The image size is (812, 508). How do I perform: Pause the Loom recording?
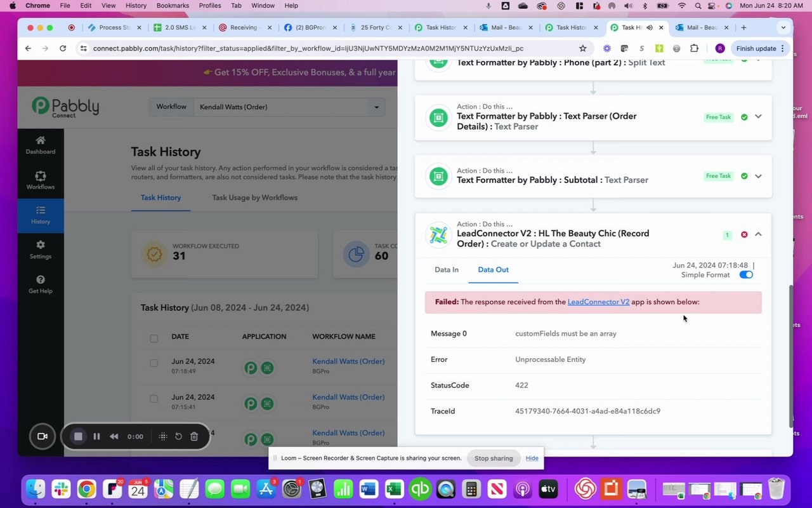point(96,436)
